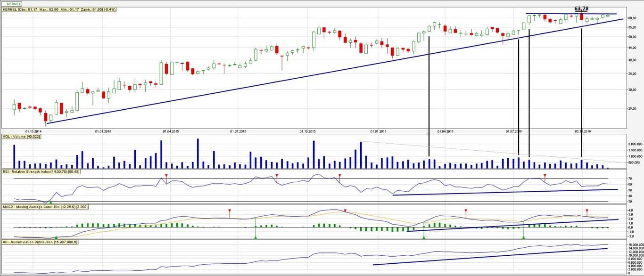Screen dimensions: 644x276
Task: Select the first red sell marker on RSI
Action: click(x=166, y=176)
